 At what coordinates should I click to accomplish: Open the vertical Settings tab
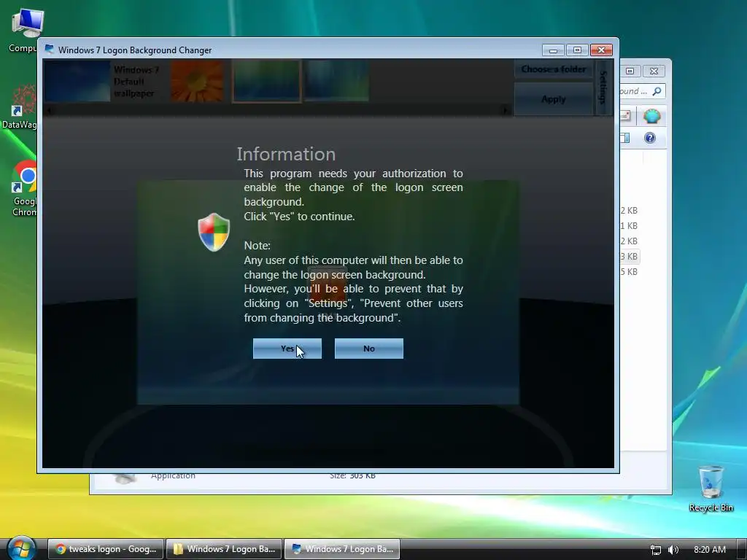pyautogui.click(x=603, y=87)
